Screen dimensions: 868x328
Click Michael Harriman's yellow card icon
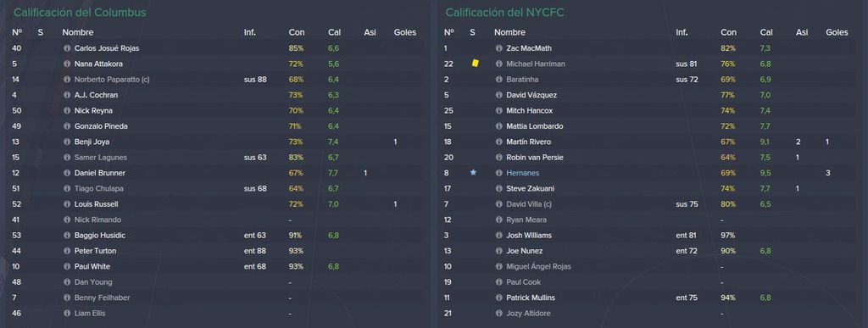tap(475, 64)
